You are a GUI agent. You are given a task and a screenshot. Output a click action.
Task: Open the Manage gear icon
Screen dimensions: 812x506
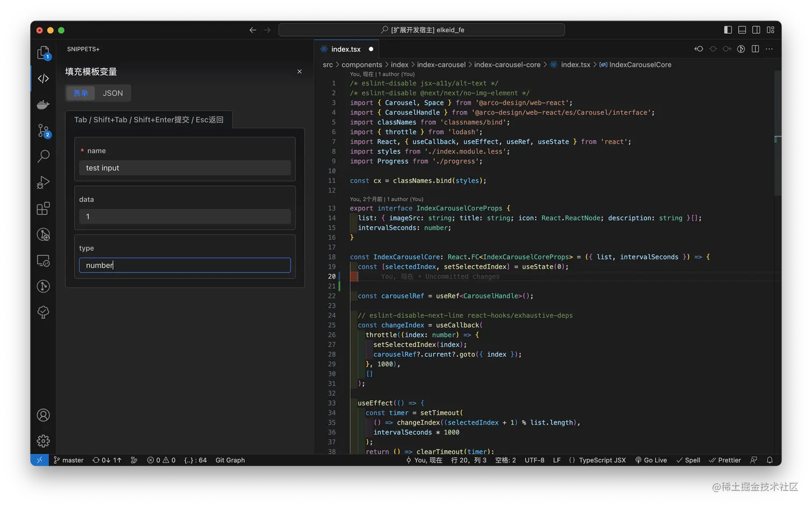[x=44, y=441]
